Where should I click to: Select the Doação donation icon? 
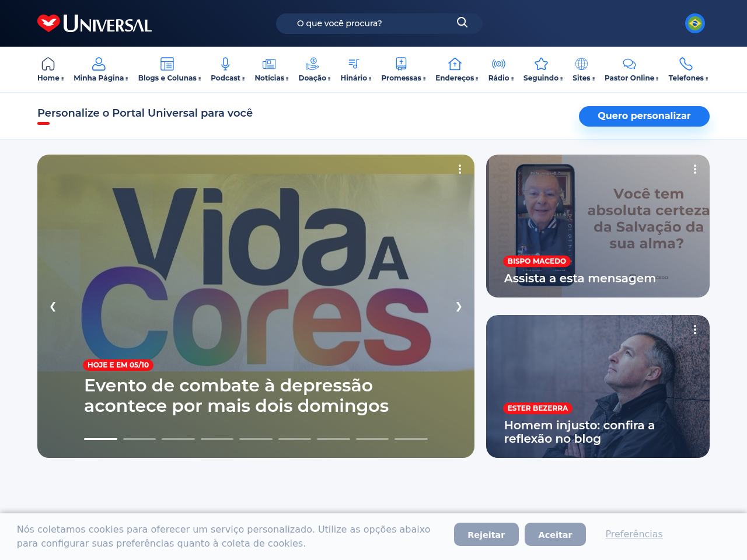pyautogui.click(x=312, y=64)
